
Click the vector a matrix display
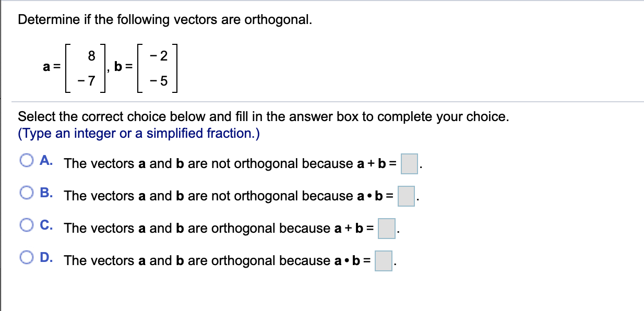tap(85, 68)
